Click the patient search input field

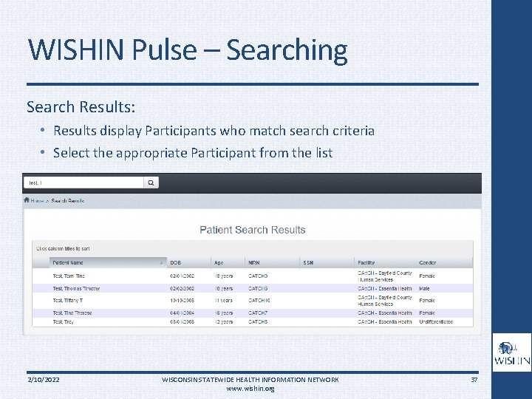[83, 183]
